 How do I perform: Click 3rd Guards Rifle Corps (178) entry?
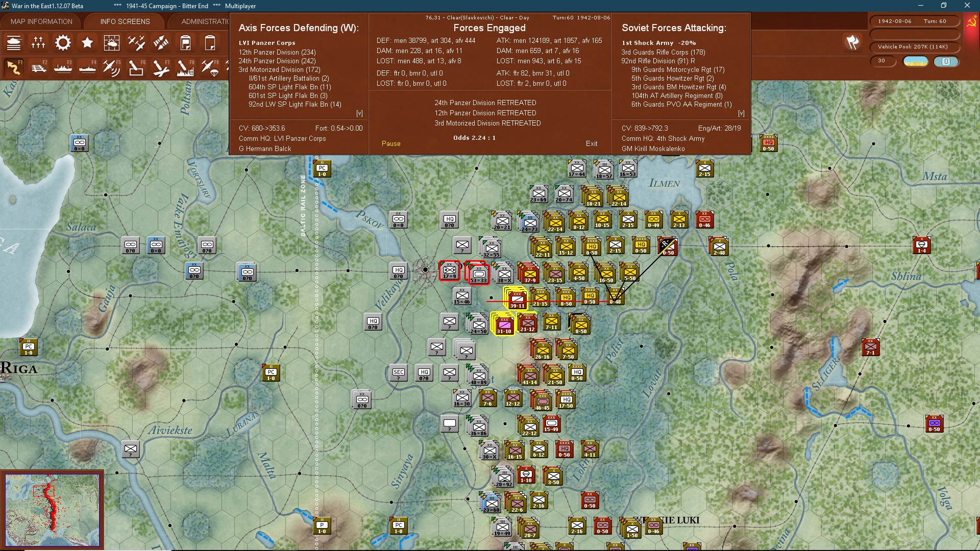click(x=663, y=52)
